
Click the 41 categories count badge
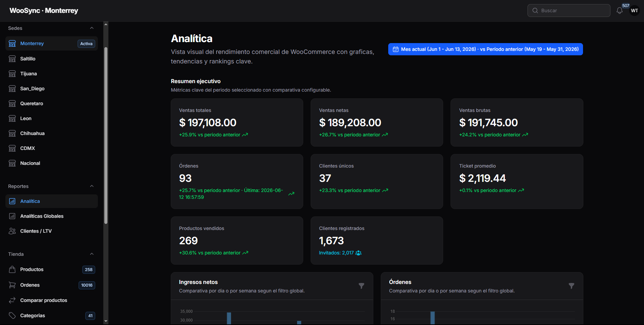pos(90,316)
